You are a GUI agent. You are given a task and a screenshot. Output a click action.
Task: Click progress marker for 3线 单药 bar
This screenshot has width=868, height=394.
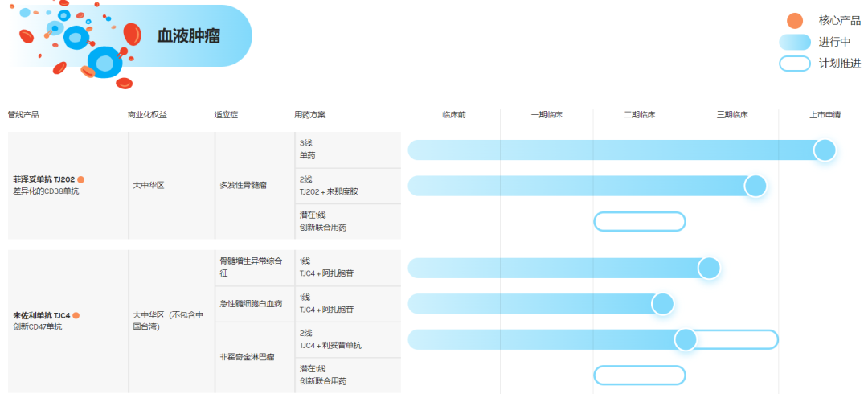coord(825,150)
